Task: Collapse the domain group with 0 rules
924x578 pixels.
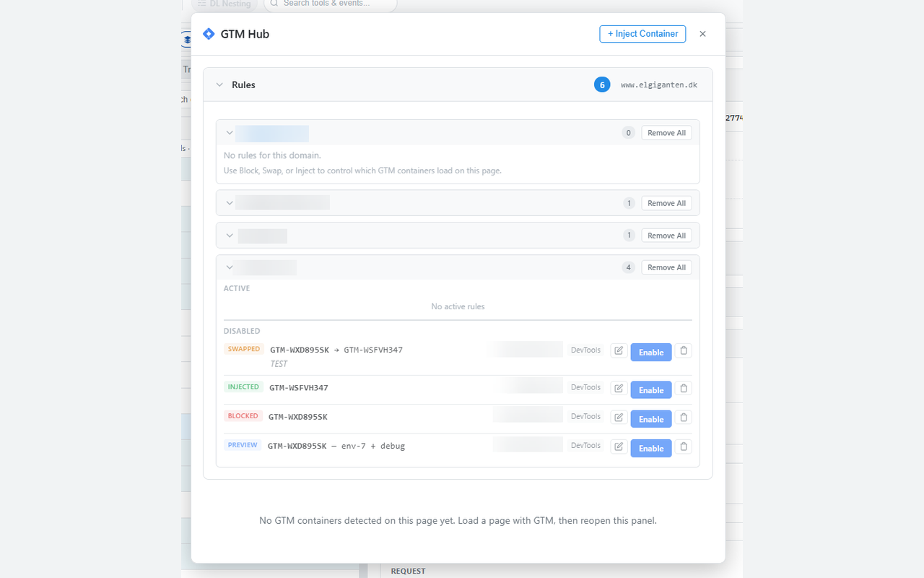Action: tap(230, 133)
